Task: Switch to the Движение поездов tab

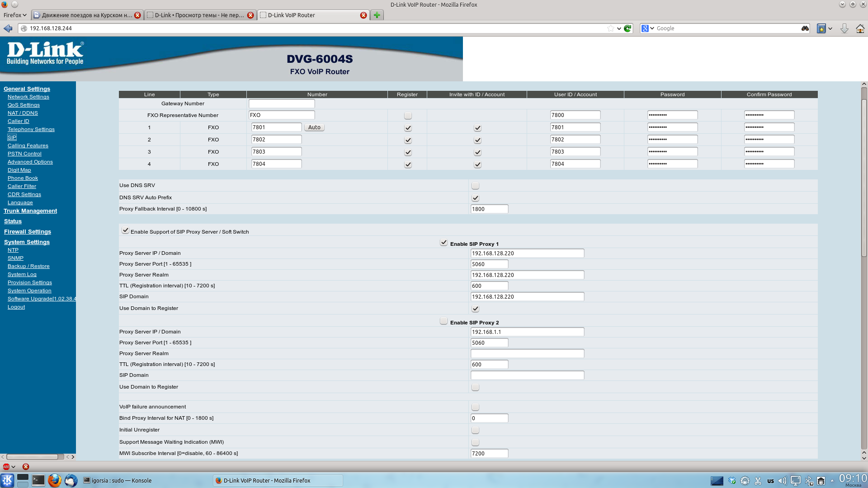Action: pyautogui.click(x=86, y=15)
